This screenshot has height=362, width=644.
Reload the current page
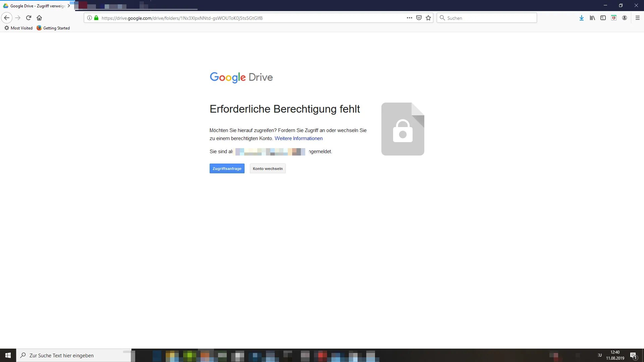[29, 18]
